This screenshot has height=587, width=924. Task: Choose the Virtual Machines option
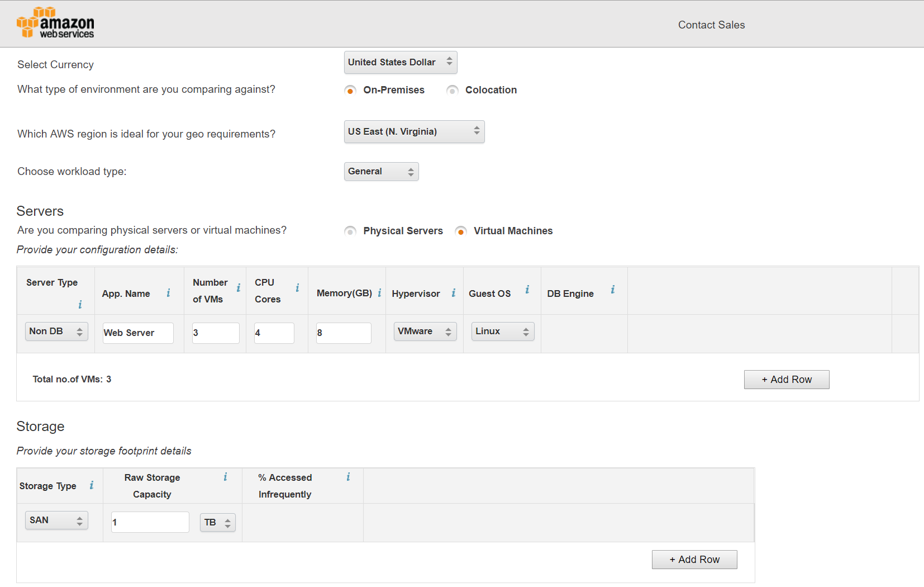(461, 231)
